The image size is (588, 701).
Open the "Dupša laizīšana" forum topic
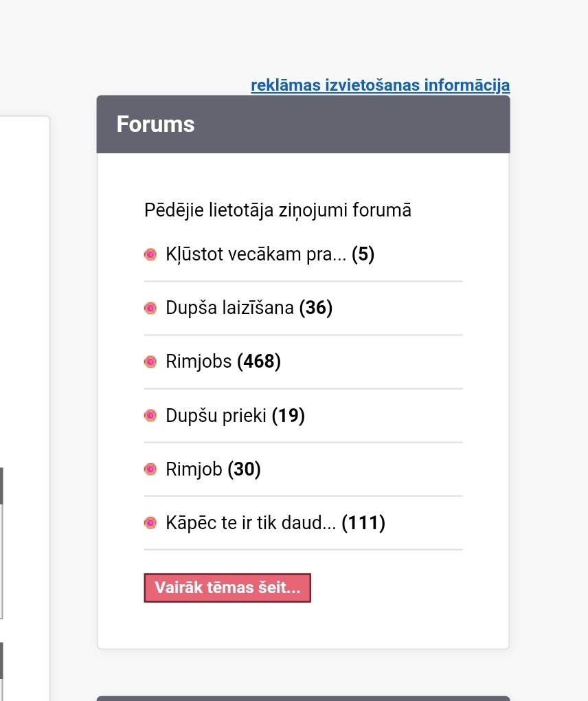click(x=231, y=309)
